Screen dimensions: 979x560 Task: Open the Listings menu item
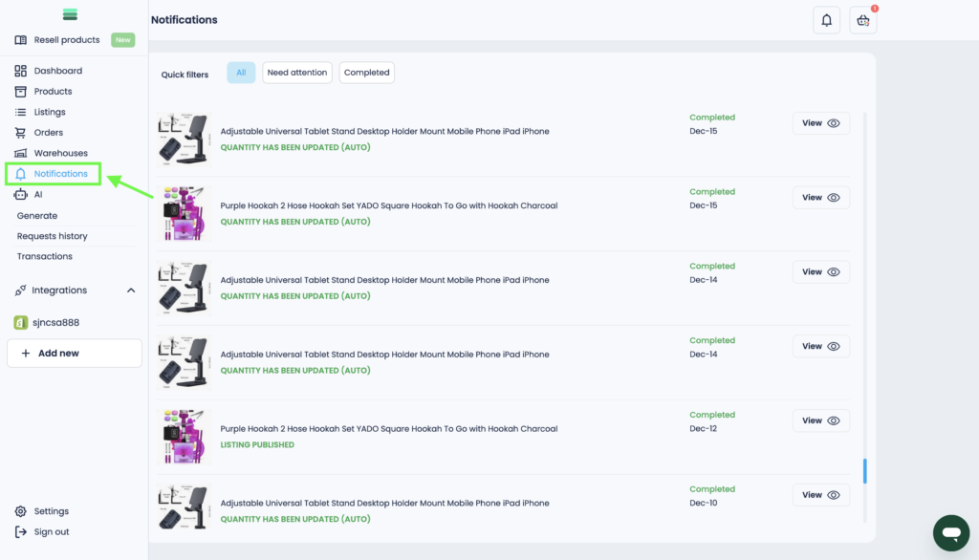click(x=50, y=112)
